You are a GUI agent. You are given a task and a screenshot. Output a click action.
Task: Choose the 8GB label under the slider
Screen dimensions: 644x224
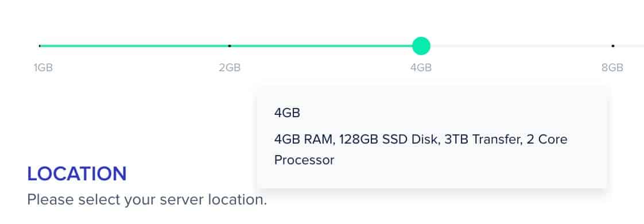tap(612, 67)
